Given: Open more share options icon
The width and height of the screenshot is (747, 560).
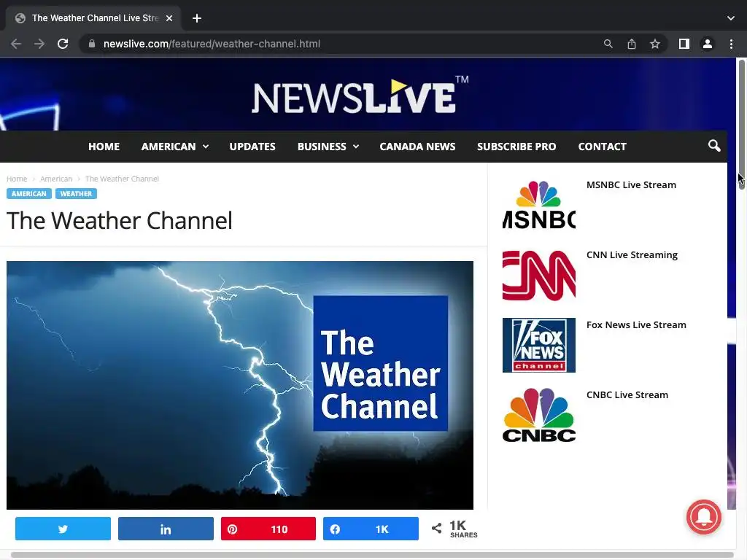Looking at the screenshot, I should pos(436,528).
